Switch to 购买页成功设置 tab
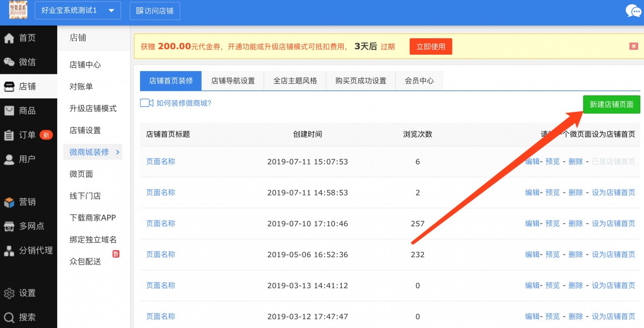The image size is (644, 328). (x=361, y=81)
